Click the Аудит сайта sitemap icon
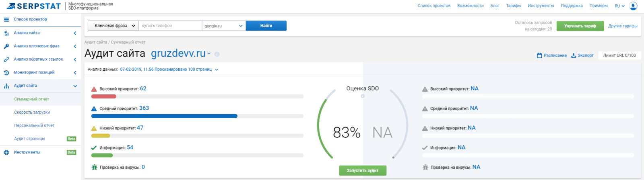 coord(6,86)
